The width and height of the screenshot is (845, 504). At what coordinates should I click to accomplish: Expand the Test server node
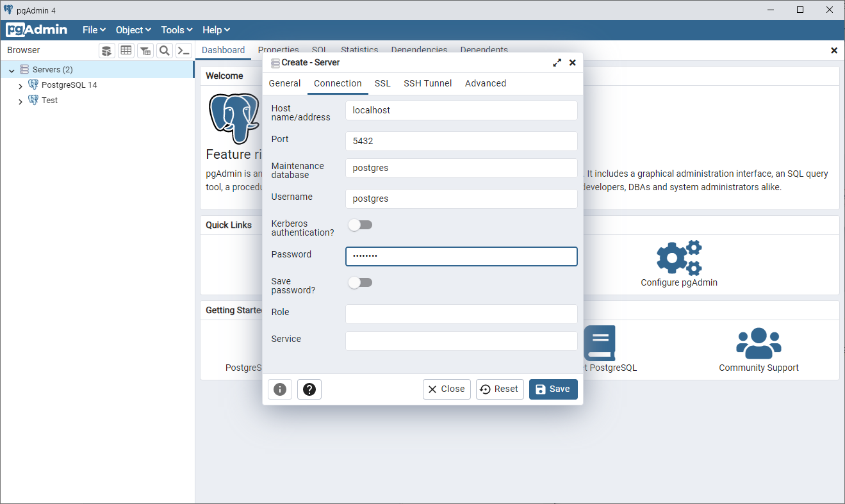coord(21,101)
